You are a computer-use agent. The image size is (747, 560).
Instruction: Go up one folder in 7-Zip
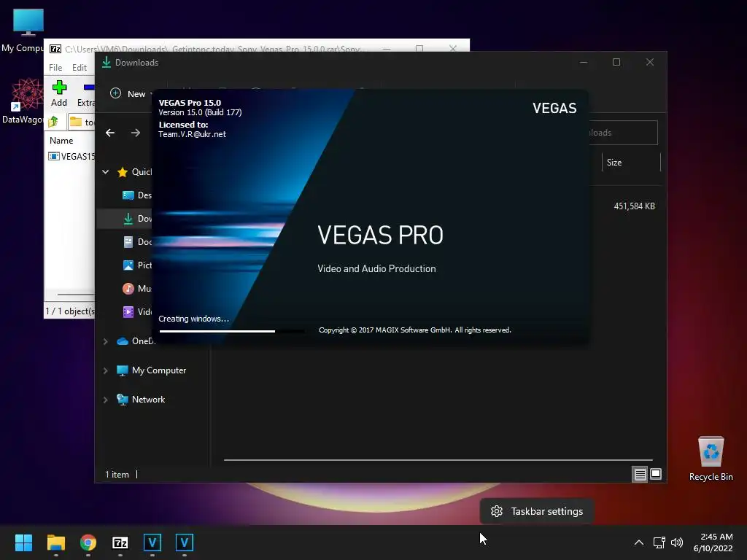[x=53, y=122]
